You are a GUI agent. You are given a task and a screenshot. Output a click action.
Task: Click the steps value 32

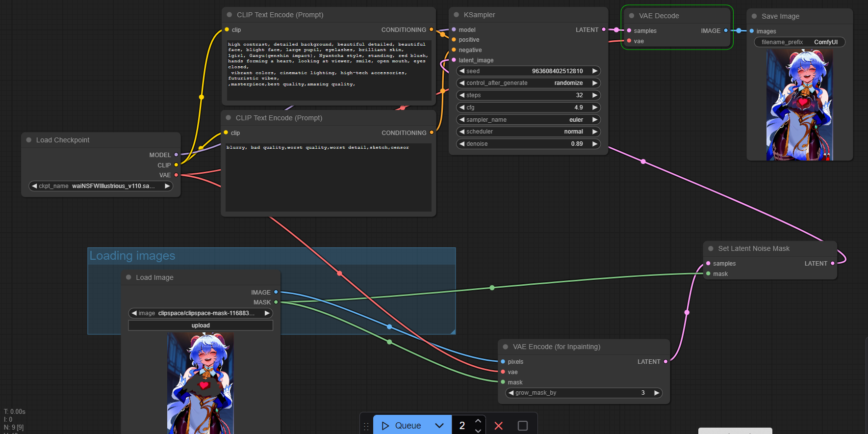[580, 95]
